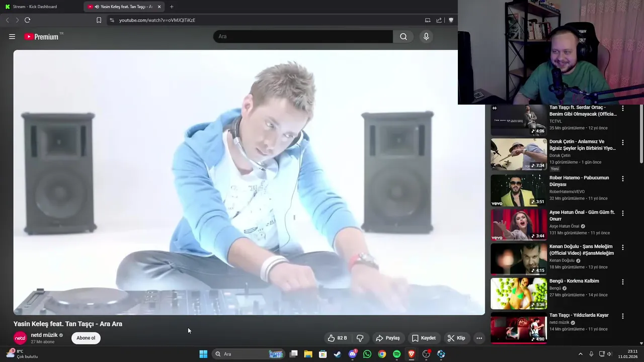Open options menu for Şans Meleğim video
Image resolution: width=644 pixels, height=362 pixels.
click(623, 247)
